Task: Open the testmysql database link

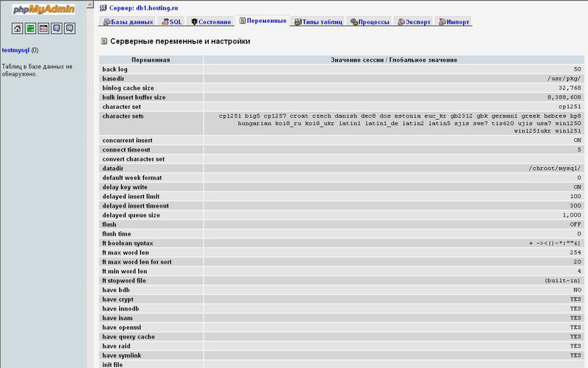Action: coord(15,50)
